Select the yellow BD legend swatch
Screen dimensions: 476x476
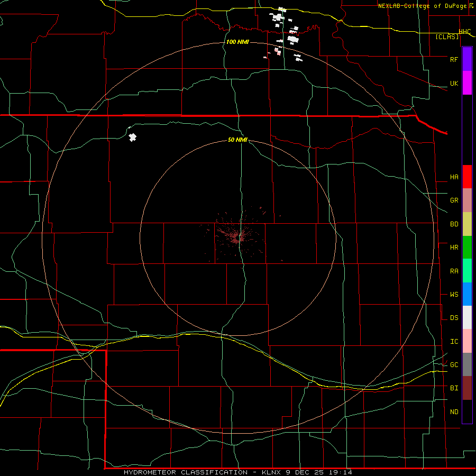point(467,224)
